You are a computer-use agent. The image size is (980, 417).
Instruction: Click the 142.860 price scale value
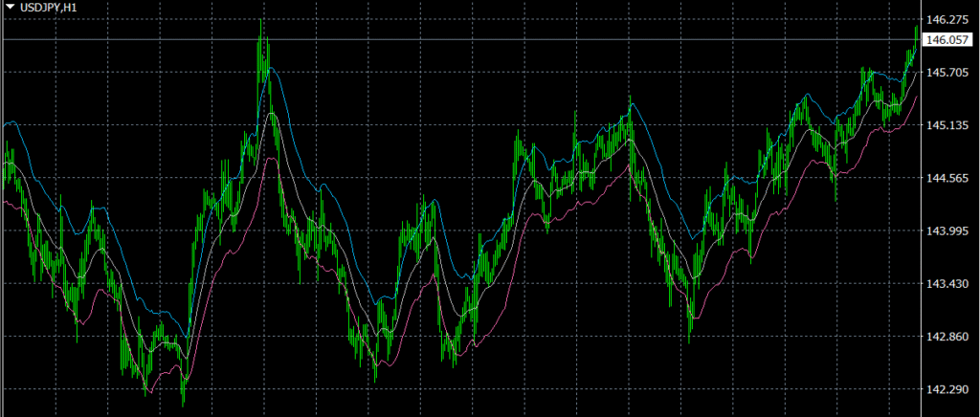point(947,337)
